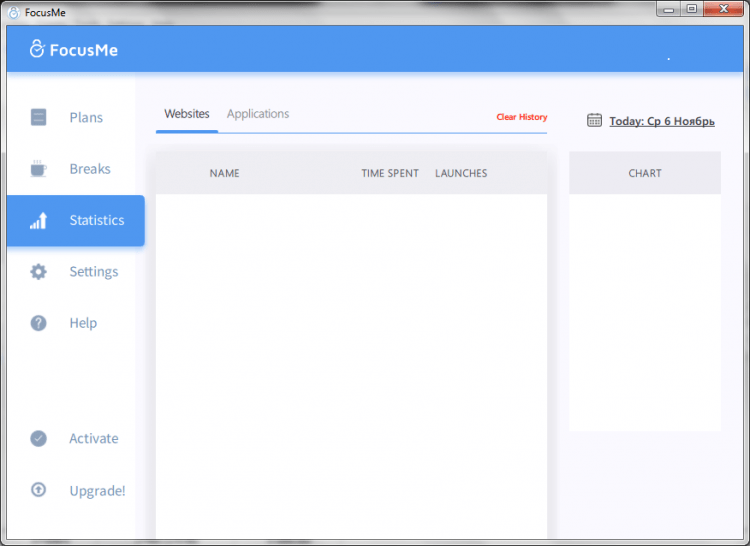Screen dimensions: 750x546
Task: Click the Upgrade arrow icon
Action: point(38,490)
